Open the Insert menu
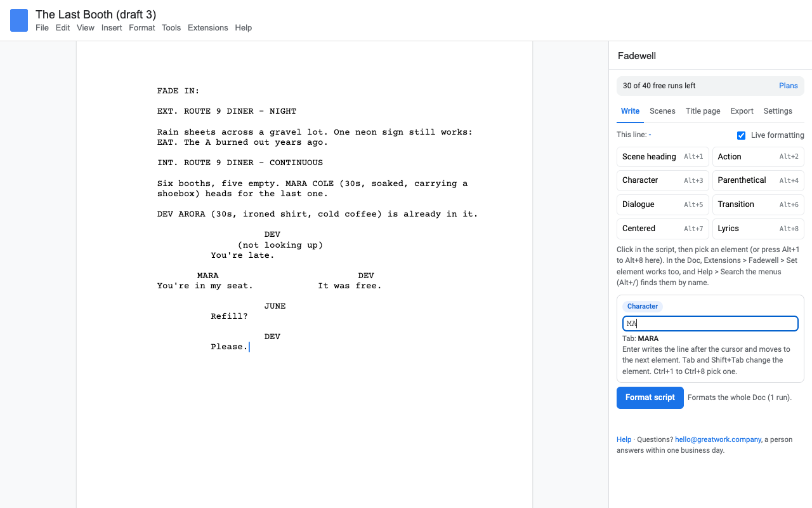The image size is (812, 508). tap(112, 28)
